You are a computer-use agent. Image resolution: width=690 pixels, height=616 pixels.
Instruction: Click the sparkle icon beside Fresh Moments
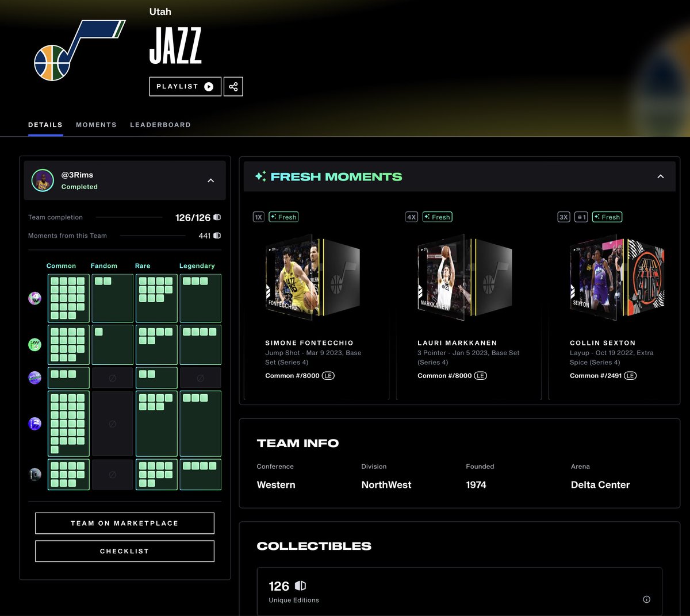tap(260, 176)
